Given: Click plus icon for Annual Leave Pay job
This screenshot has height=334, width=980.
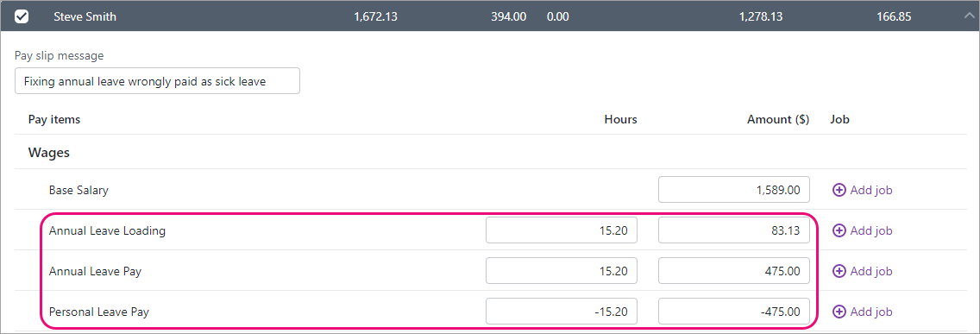Looking at the screenshot, I should tap(839, 272).
